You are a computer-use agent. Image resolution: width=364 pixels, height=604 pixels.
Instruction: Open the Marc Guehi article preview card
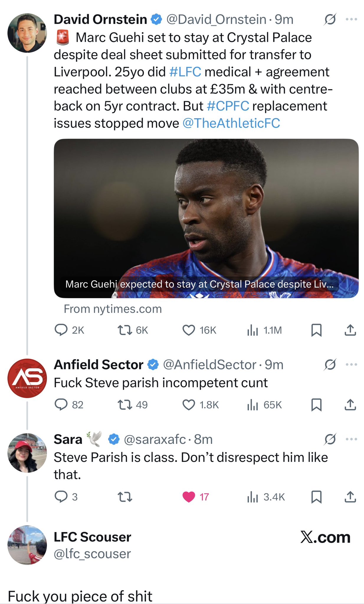click(206, 218)
